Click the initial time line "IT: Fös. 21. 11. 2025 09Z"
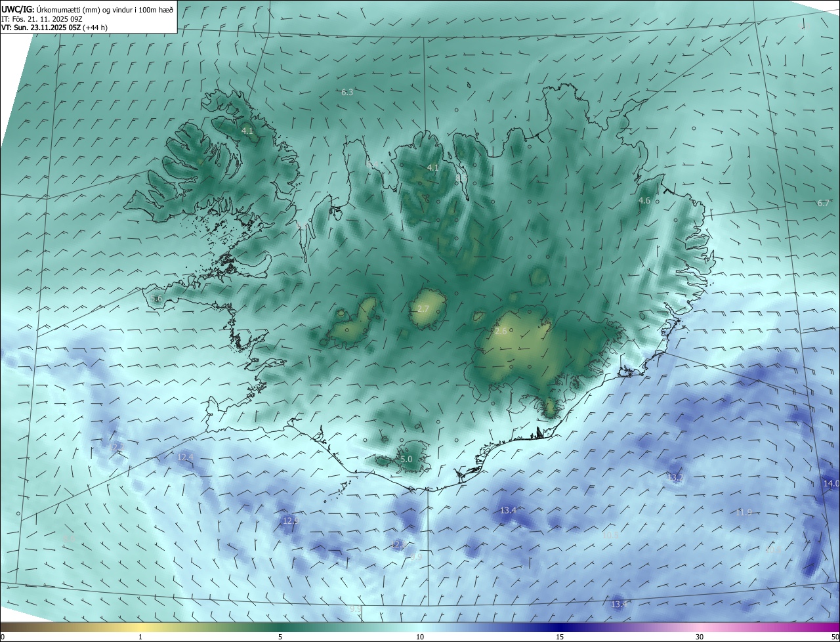The height and width of the screenshot is (642, 840). point(43,19)
